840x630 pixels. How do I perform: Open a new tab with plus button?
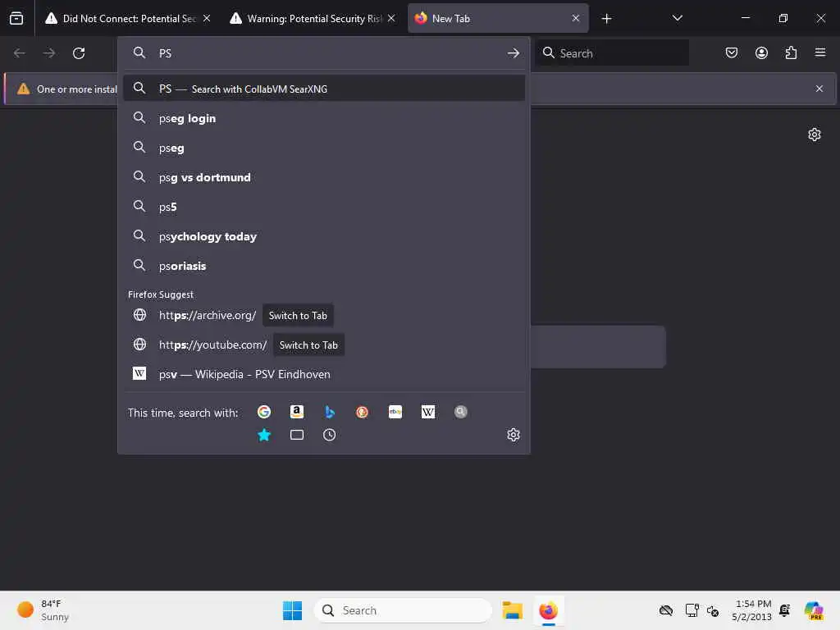coord(606,19)
